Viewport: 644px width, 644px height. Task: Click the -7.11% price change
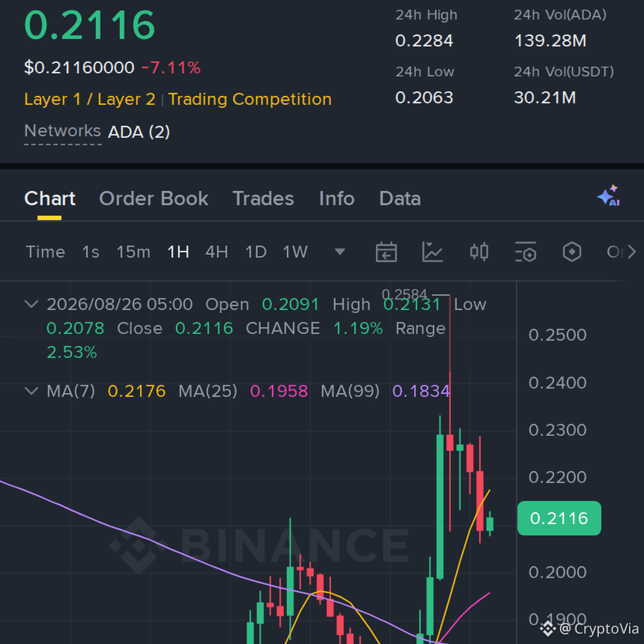pyautogui.click(x=171, y=67)
